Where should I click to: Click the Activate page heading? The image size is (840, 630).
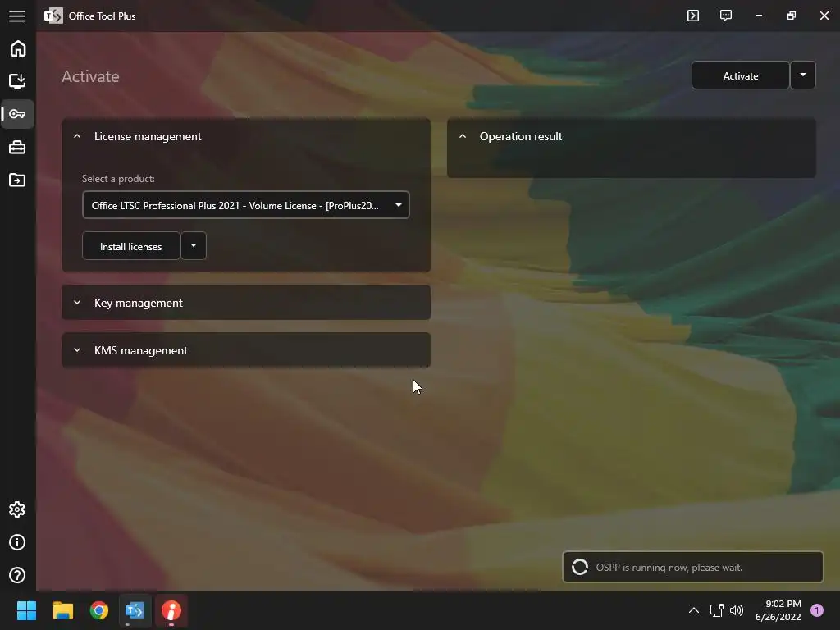point(90,76)
